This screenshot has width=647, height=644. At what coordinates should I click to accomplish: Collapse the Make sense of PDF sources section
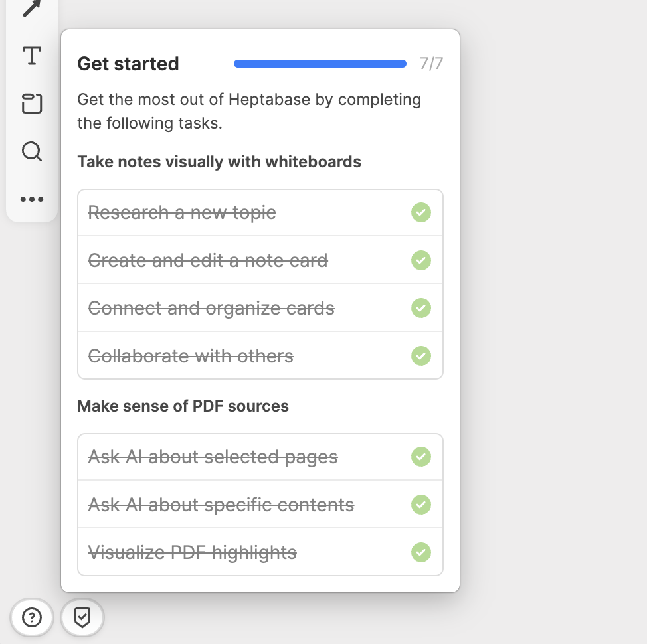coord(183,406)
